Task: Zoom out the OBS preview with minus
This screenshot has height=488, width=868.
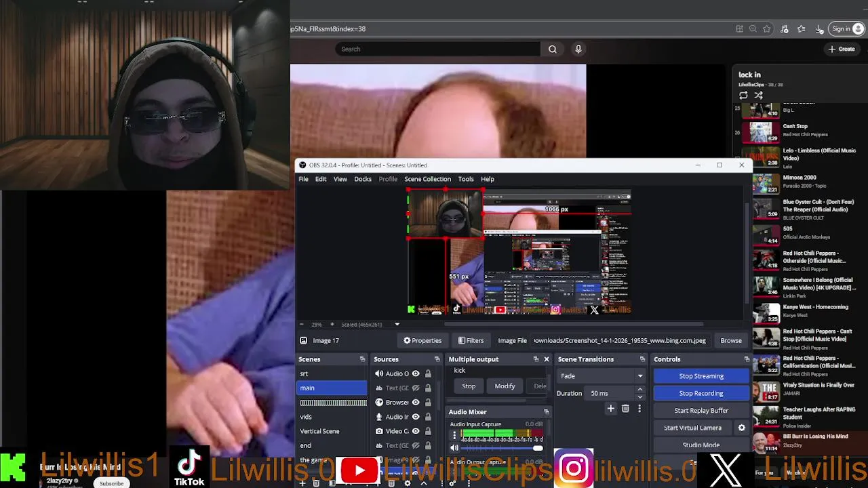Action: point(302,325)
